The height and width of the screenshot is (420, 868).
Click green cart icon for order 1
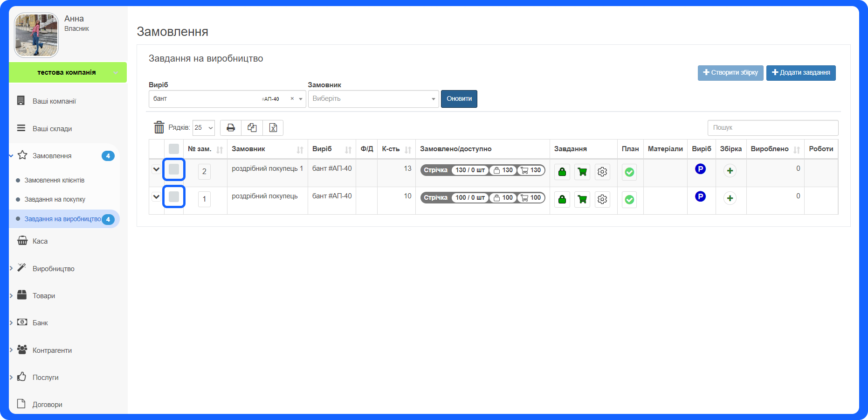(x=582, y=199)
